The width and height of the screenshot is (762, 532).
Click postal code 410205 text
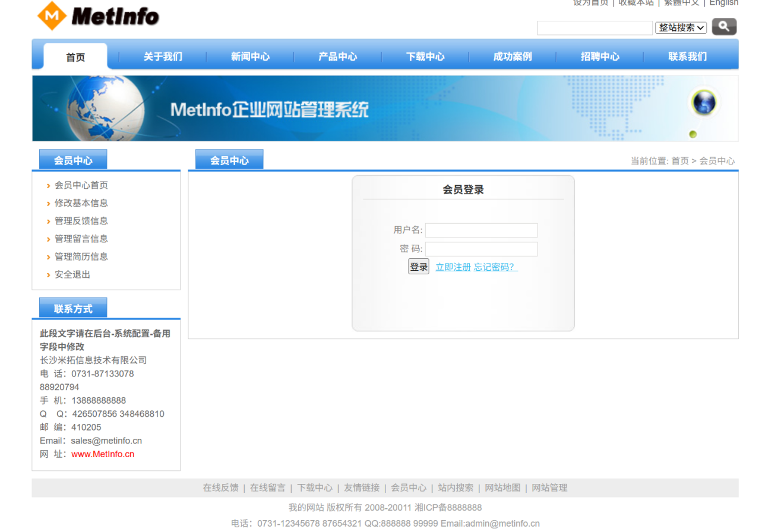click(86, 427)
